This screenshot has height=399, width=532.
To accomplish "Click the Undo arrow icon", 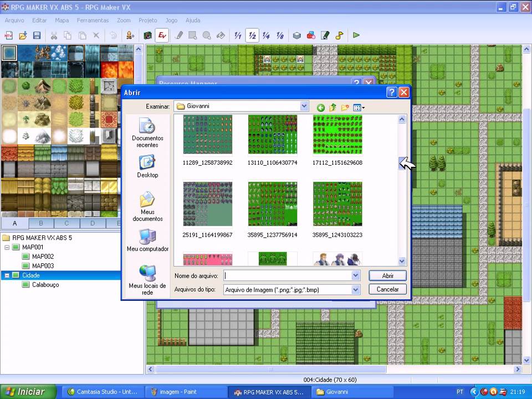I will (113, 35).
